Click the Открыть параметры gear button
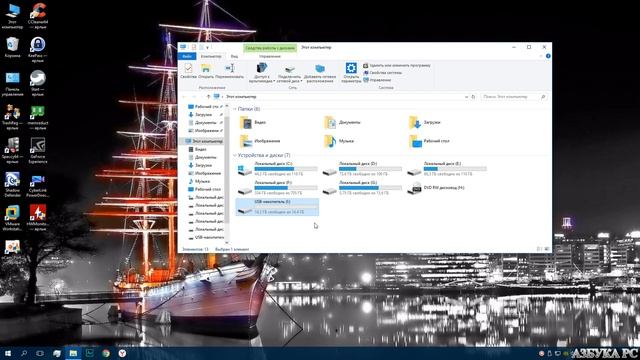 tap(351, 73)
